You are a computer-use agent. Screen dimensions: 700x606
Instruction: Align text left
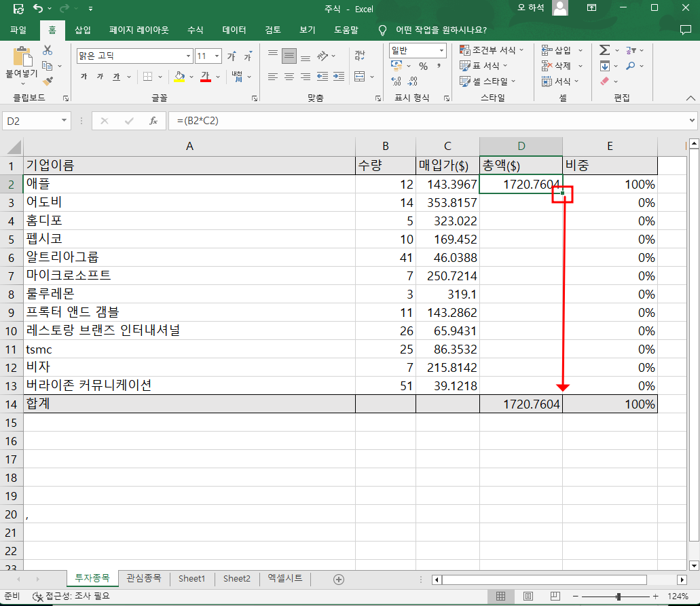tap(273, 77)
